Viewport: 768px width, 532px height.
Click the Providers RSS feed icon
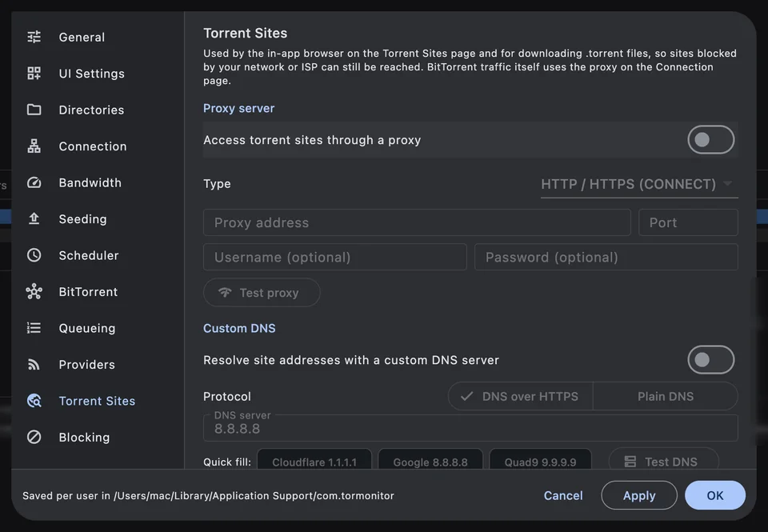(34, 364)
